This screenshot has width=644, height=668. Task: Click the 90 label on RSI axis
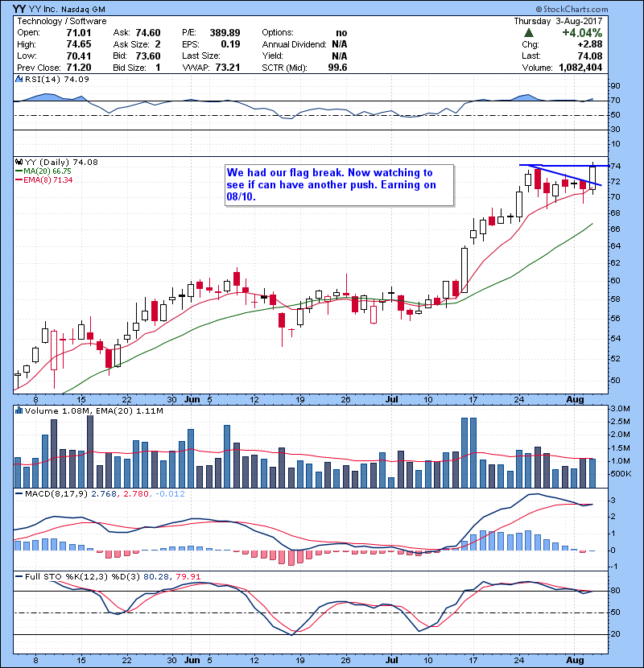tap(616, 85)
